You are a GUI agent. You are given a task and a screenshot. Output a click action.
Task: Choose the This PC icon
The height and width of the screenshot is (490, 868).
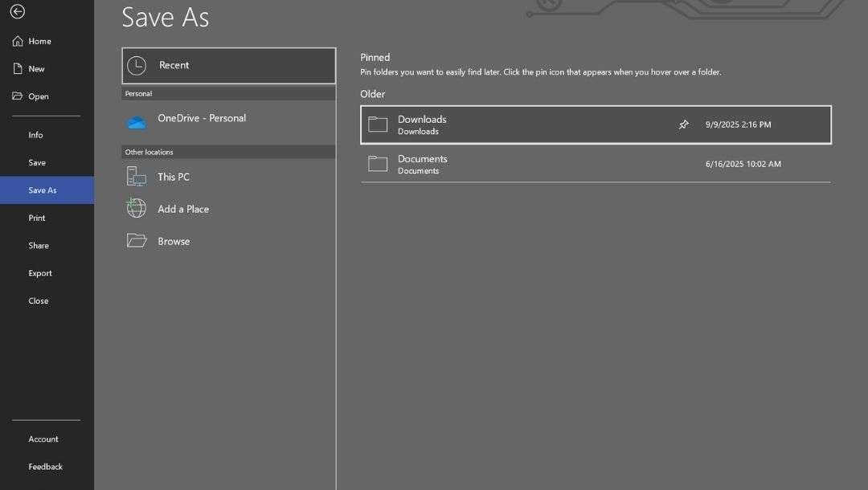coord(136,176)
